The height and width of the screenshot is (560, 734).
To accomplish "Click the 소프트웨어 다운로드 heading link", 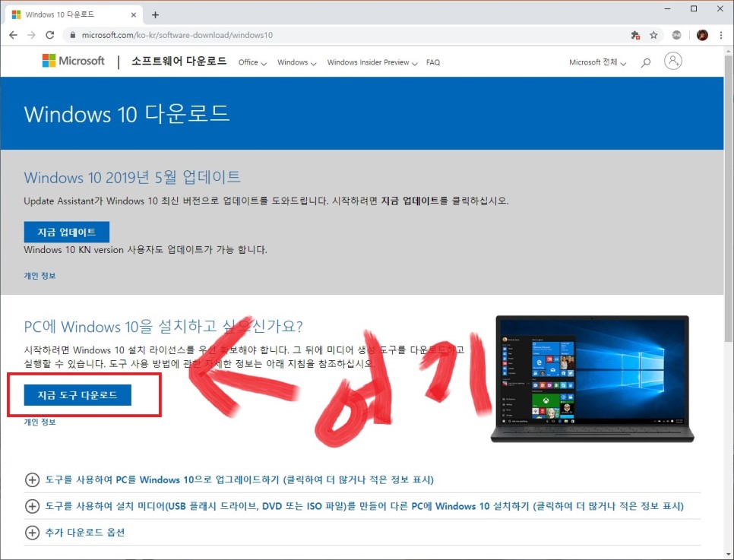I will [179, 61].
